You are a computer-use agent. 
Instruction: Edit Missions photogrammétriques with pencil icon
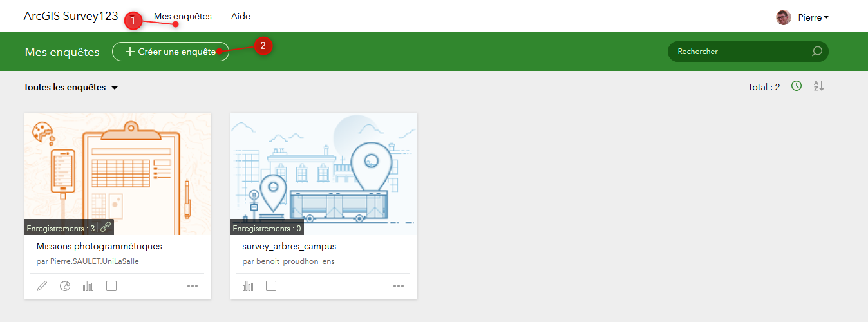click(42, 286)
